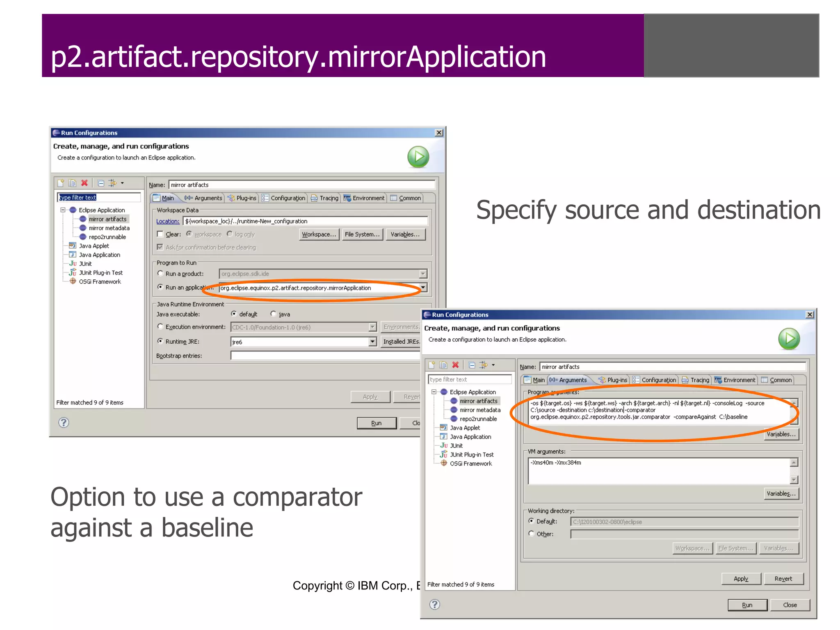
Task: Open the Run an application dropdown arrow
Action: coord(423,288)
